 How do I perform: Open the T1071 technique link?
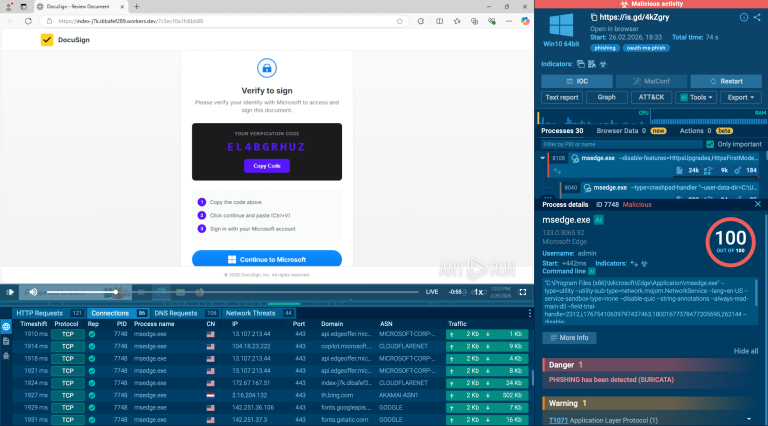click(x=558, y=420)
